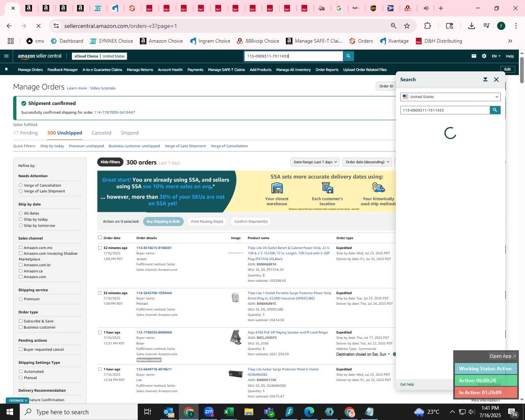Minimize the Search side panel
Image resolution: width=525 pixels, height=420 pixels.
pos(485,80)
